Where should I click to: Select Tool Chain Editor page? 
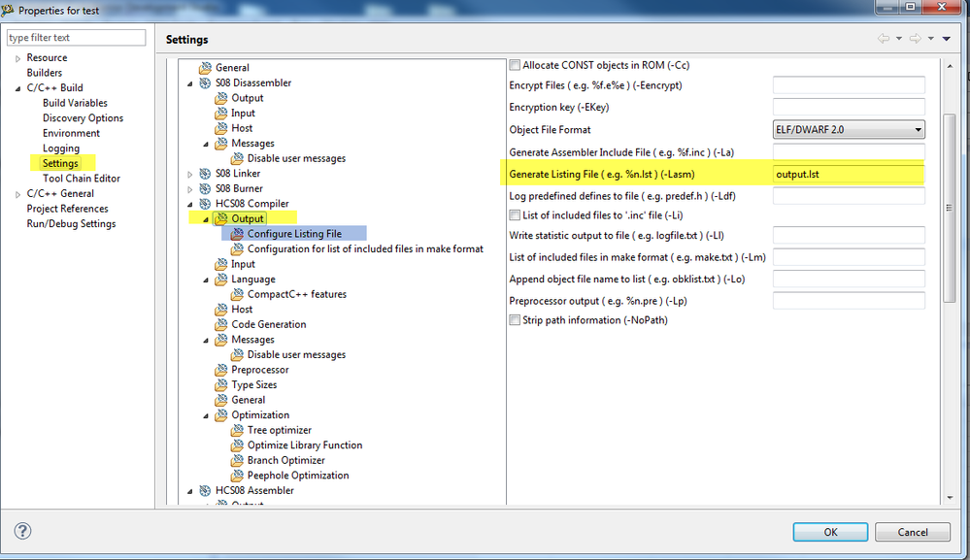click(x=81, y=179)
